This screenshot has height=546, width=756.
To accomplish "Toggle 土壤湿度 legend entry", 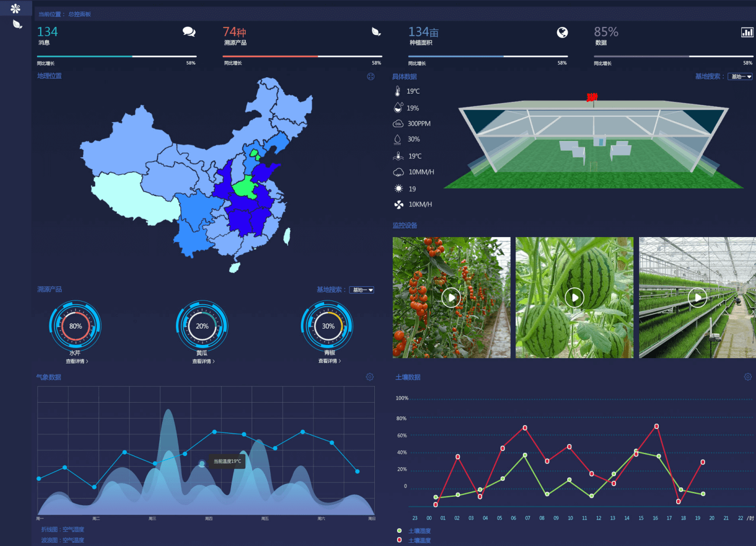I will coord(414,531).
